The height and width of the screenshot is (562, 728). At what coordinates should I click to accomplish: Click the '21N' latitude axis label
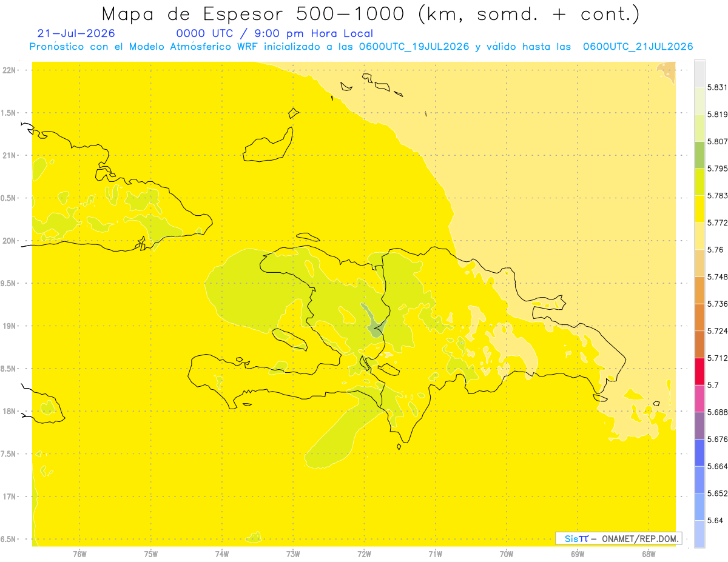(10, 156)
